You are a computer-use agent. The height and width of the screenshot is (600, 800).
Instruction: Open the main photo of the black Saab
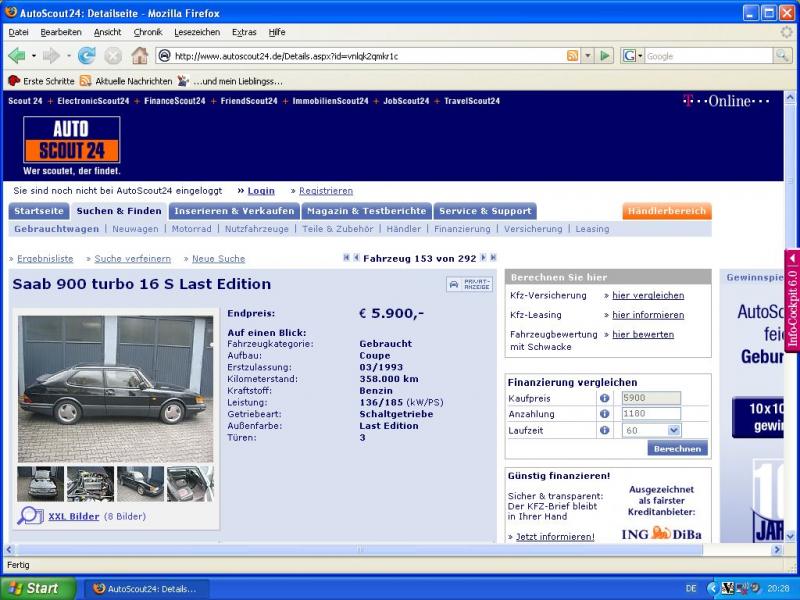116,389
